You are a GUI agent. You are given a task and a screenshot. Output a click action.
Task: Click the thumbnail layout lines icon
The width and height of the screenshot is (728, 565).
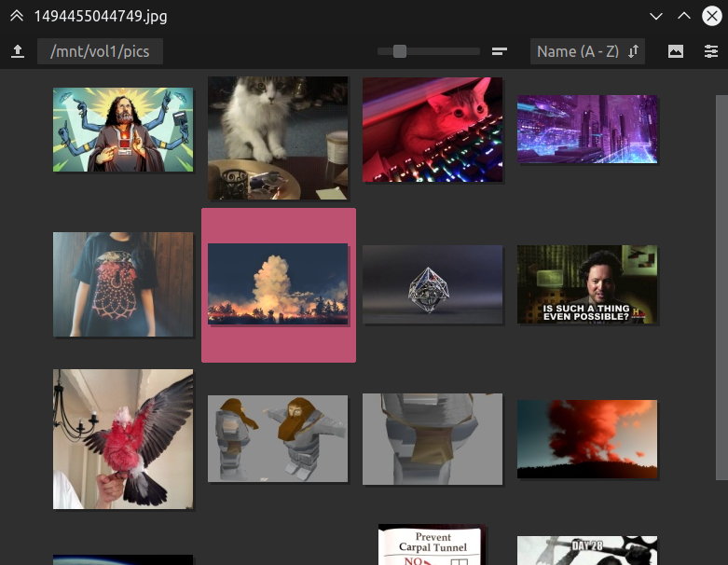(x=500, y=51)
